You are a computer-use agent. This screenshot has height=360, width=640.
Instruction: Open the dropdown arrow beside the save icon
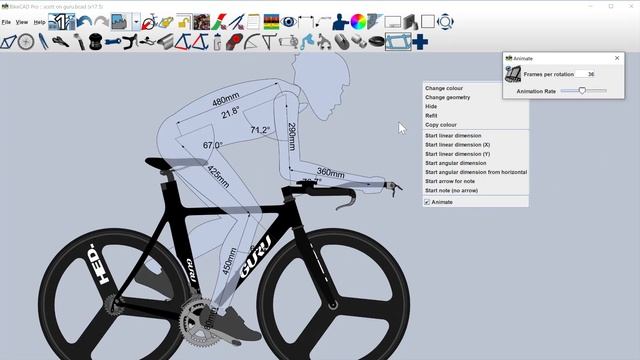pos(136,22)
